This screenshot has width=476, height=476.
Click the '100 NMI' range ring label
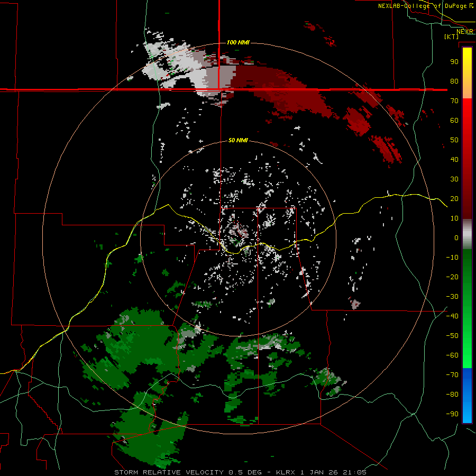point(238,42)
